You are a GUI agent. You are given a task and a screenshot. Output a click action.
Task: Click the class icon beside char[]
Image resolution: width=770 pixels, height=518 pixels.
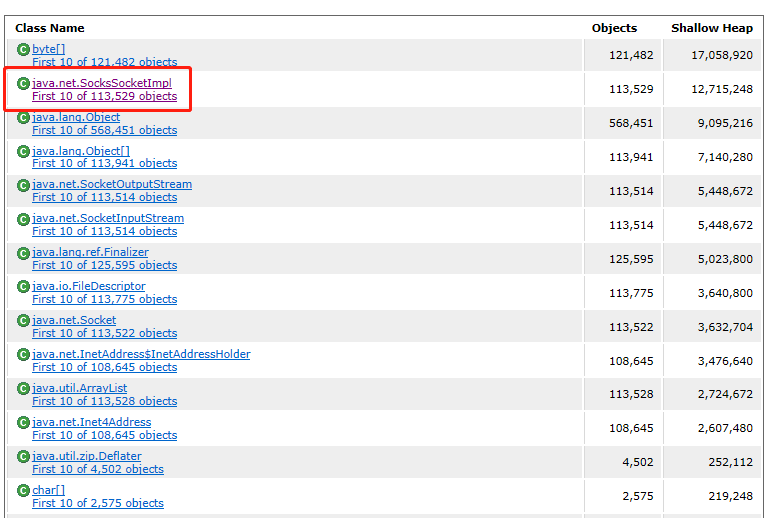[23, 490]
